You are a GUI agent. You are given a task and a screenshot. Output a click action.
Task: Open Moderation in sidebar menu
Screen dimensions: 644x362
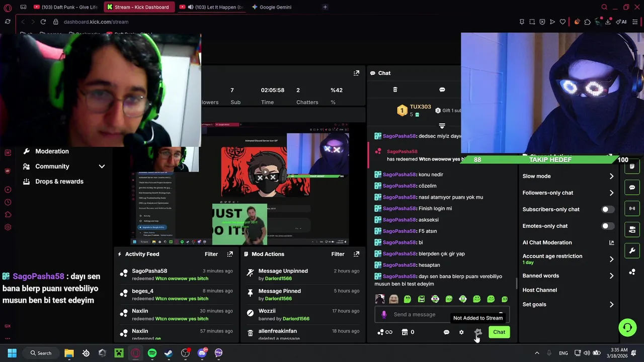(x=52, y=151)
